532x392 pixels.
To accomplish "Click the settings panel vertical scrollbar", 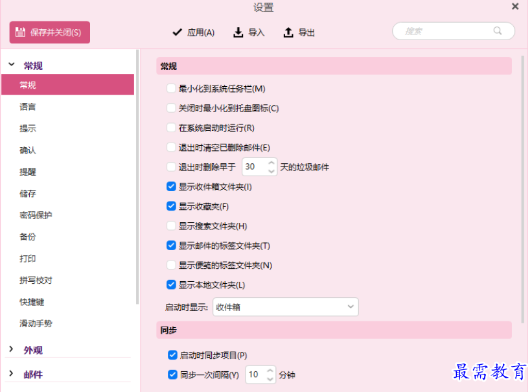I will click(522, 189).
